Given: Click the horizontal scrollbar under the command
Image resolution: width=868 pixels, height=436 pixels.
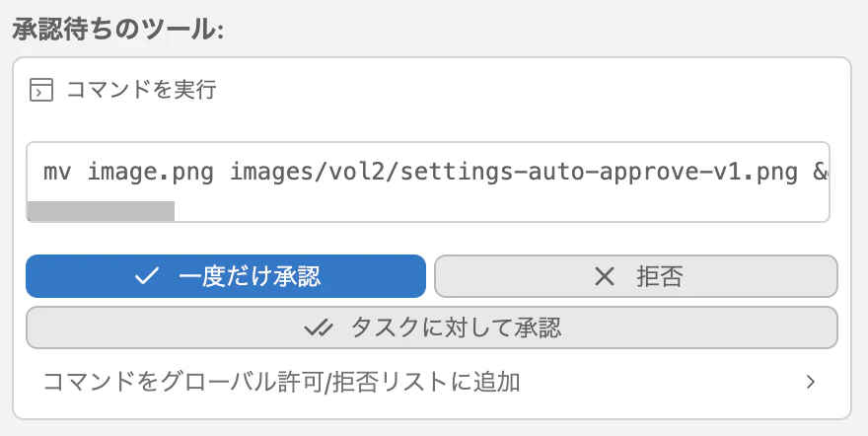Looking at the screenshot, I should tap(101, 211).
